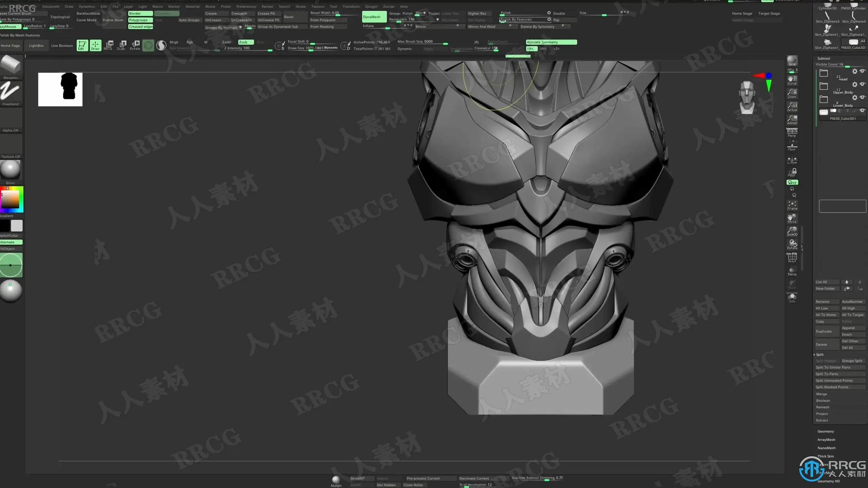
Task: Toggle Lower_Body folder visibility eye
Action: [862, 98]
